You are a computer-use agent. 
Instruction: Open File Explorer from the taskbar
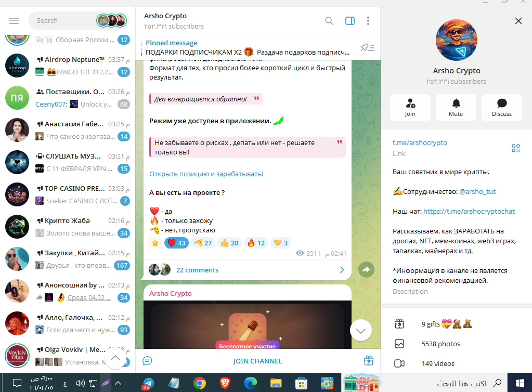pos(276,383)
